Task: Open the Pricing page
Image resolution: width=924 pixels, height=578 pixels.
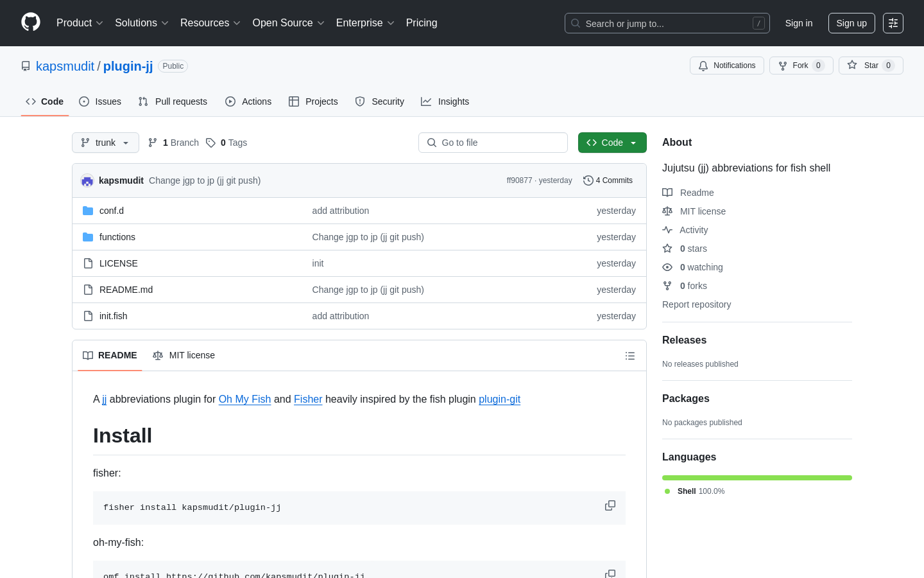Action: point(422,23)
